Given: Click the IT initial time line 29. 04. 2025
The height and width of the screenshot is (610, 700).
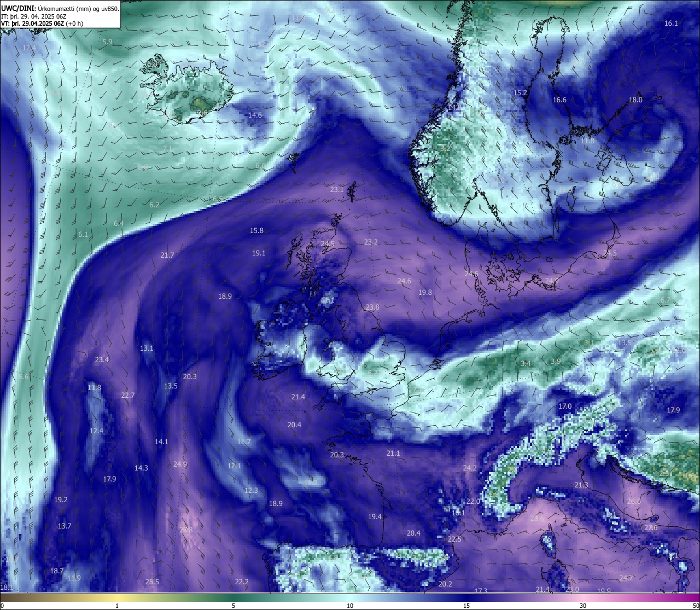Looking at the screenshot, I should (x=34, y=16).
